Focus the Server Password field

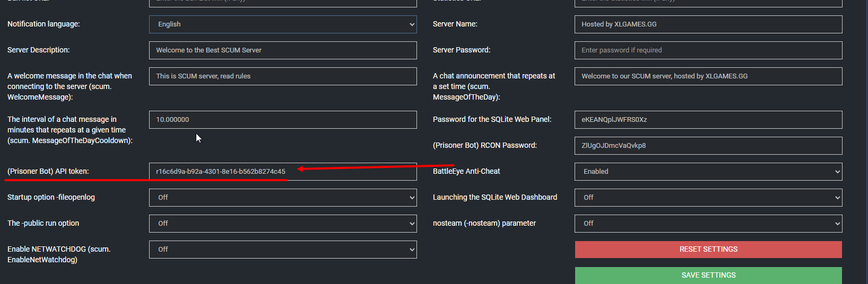click(x=708, y=50)
